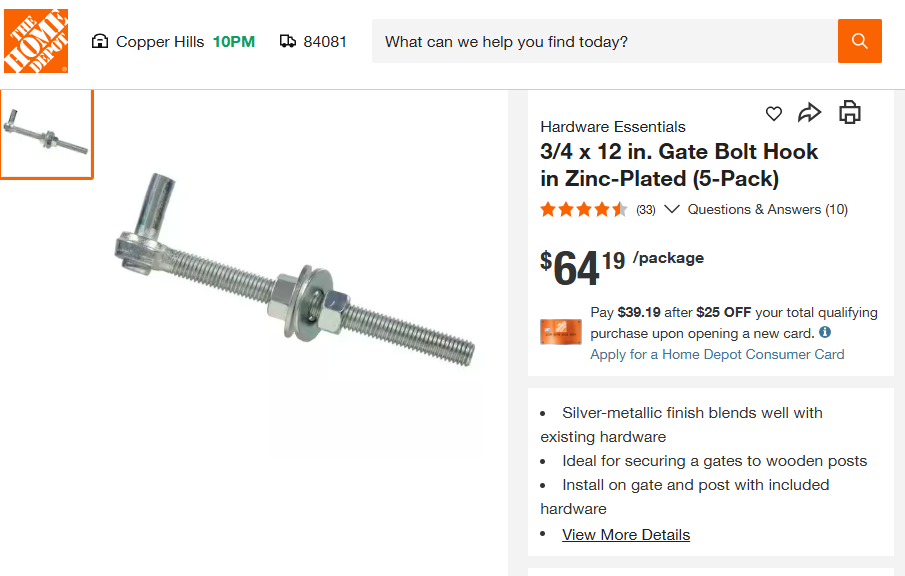Image resolution: width=905 pixels, height=576 pixels.
Task: Expand the ratings chevron dropdown
Action: tap(672, 209)
